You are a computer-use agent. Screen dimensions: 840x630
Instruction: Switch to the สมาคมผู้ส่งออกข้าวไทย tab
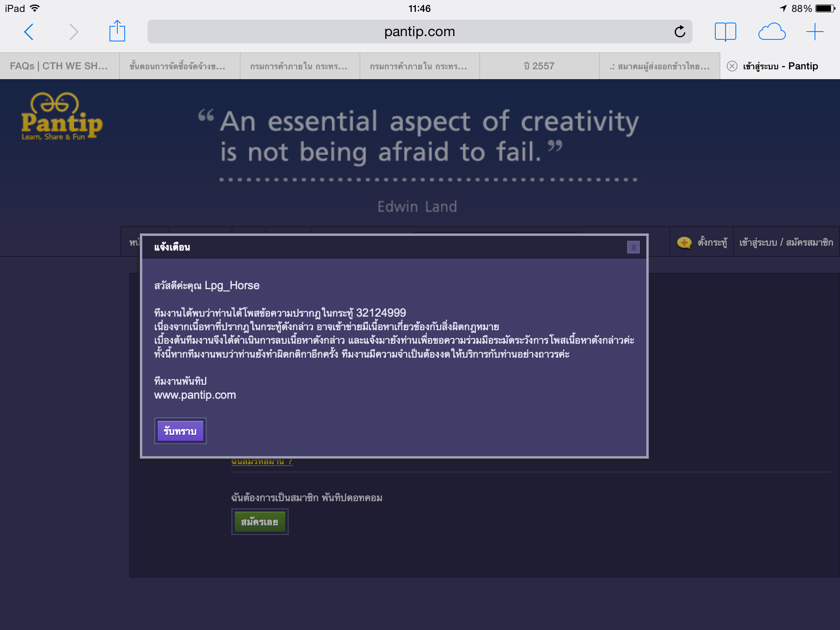tap(660, 66)
